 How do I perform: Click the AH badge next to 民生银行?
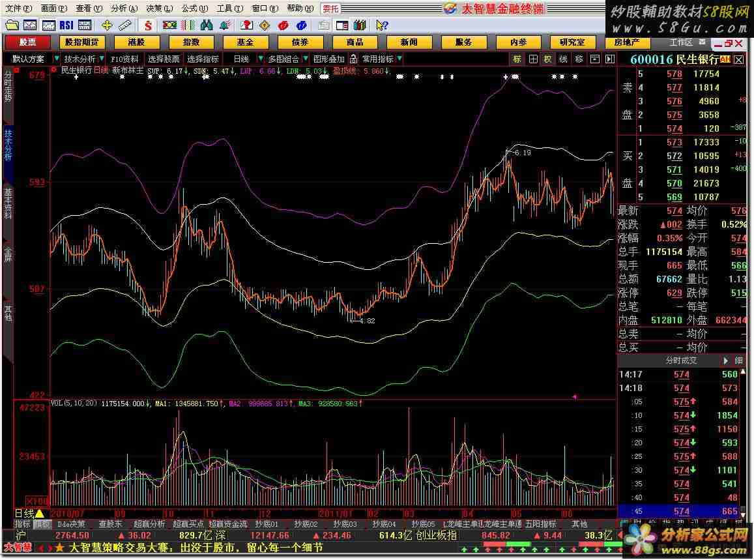pyautogui.click(x=725, y=59)
